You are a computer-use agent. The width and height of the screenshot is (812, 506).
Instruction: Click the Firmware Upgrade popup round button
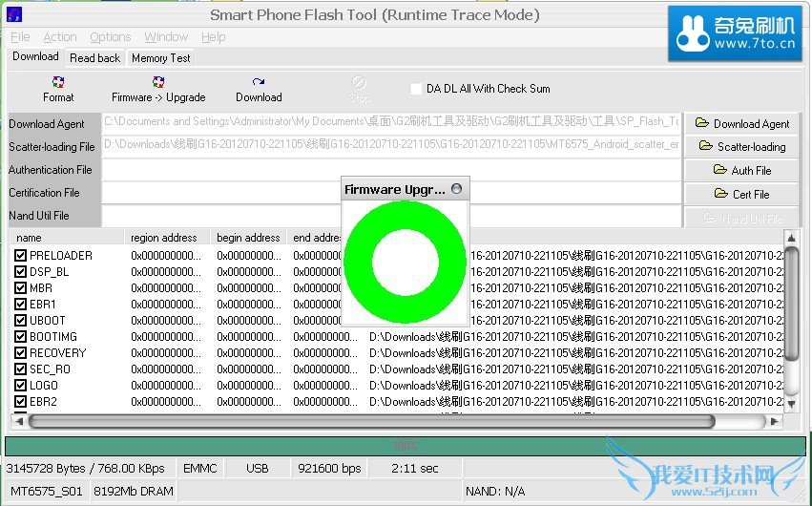(456, 188)
